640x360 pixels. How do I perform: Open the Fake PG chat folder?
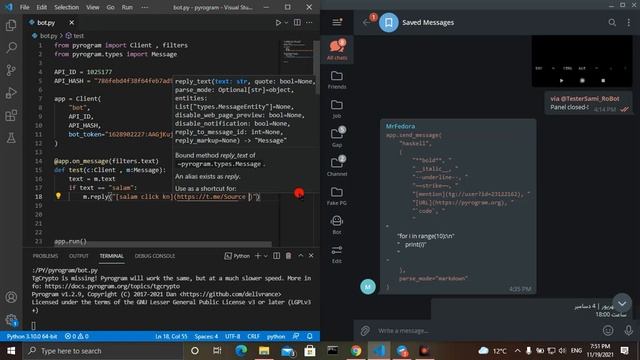coord(337,196)
